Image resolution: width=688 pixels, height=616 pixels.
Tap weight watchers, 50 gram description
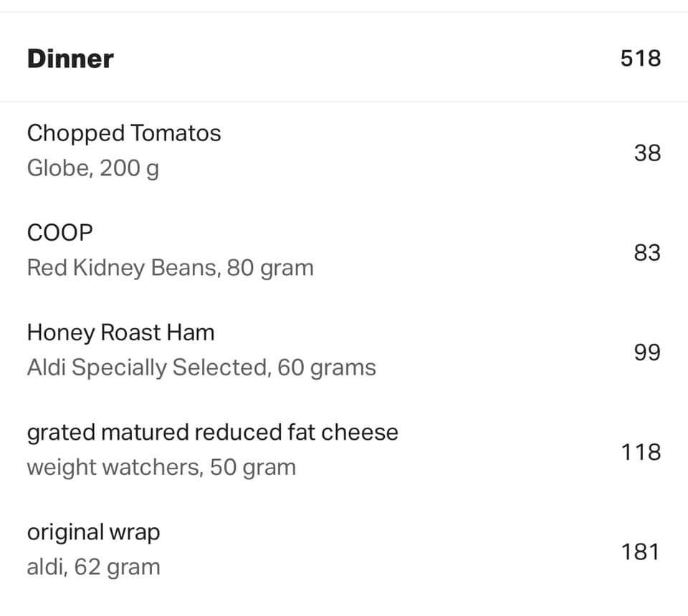(x=161, y=467)
